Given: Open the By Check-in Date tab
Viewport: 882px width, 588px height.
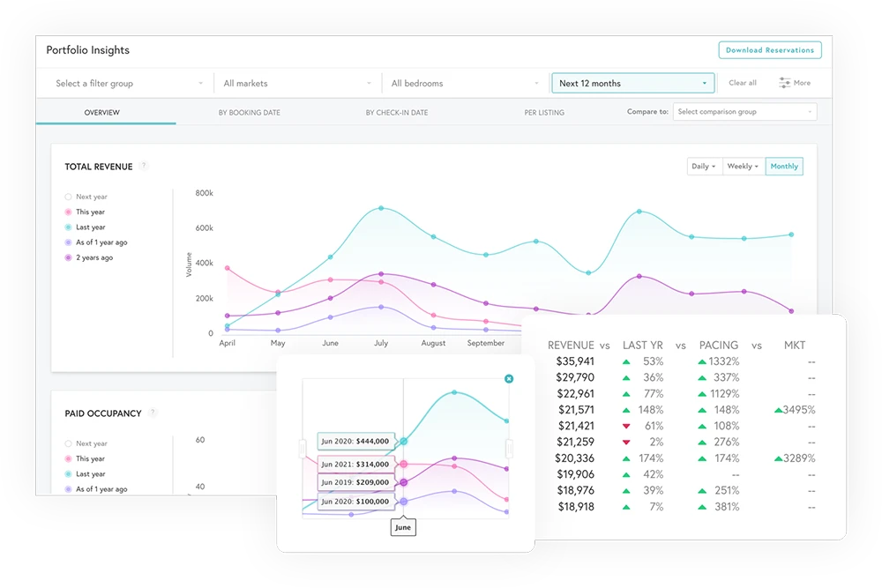Looking at the screenshot, I should pyautogui.click(x=397, y=113).
